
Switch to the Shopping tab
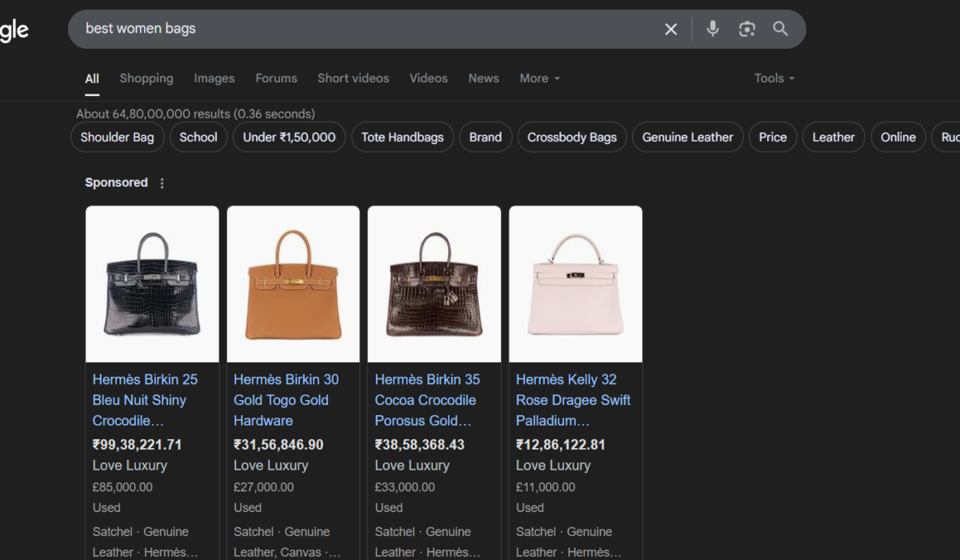point(146,78)
